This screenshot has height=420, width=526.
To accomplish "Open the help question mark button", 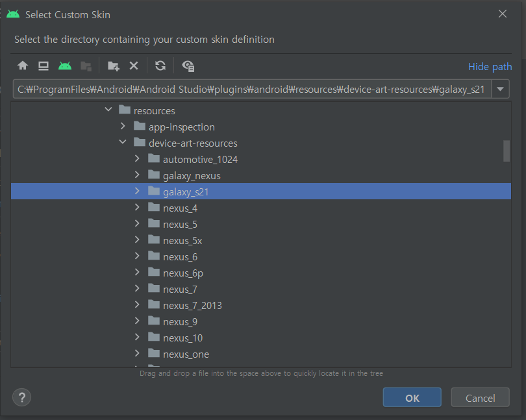I will coord(22,397).
